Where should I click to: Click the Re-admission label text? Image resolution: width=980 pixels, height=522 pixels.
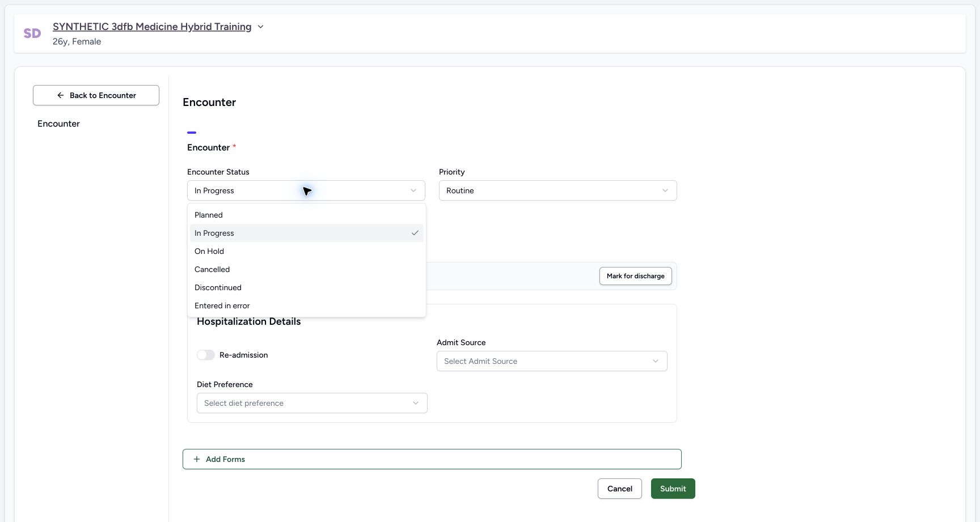tap(243, 355)
